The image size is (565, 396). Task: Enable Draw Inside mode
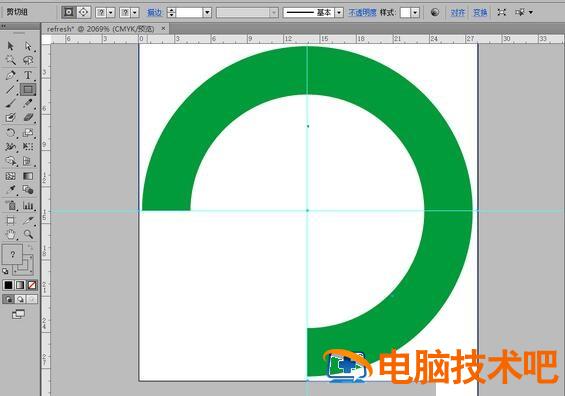coord(32,299)
